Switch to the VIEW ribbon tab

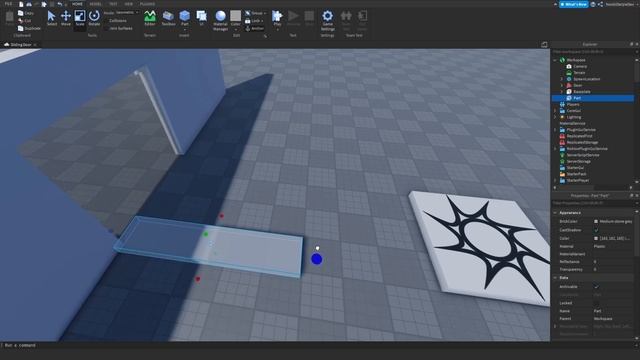pyautogui.click(x=129, y=4)
